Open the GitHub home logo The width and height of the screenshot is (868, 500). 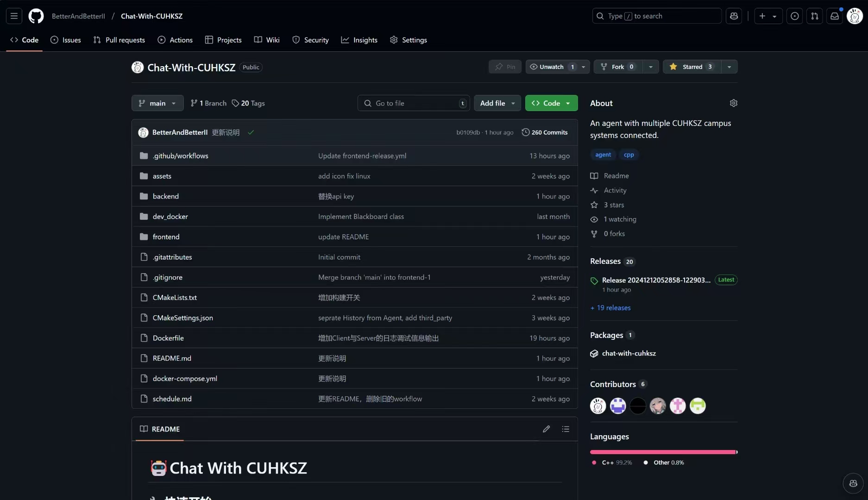(36, 16)
